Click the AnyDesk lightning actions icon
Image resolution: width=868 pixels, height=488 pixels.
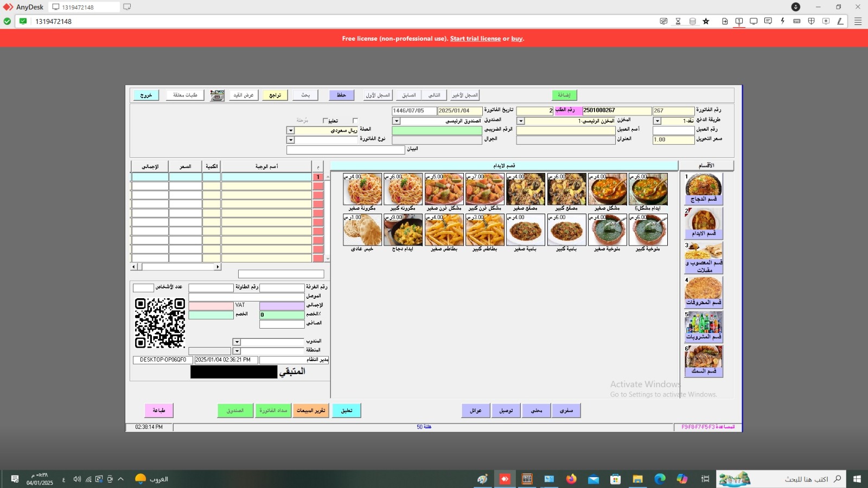(782, 21)
